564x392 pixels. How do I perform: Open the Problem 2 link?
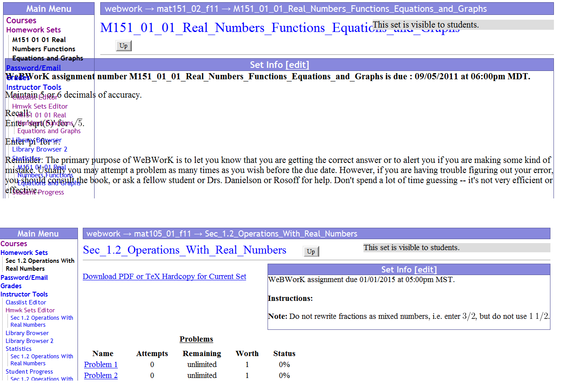point(101,375)
